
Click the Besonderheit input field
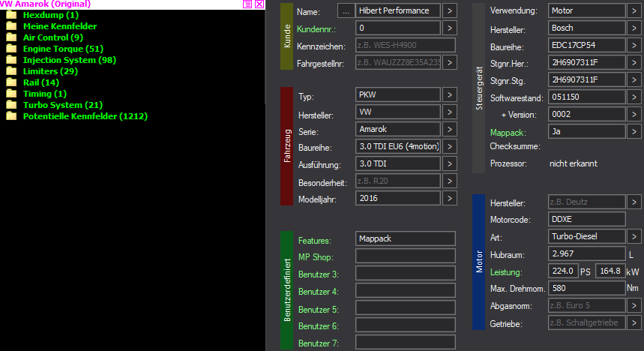point(398,181)
